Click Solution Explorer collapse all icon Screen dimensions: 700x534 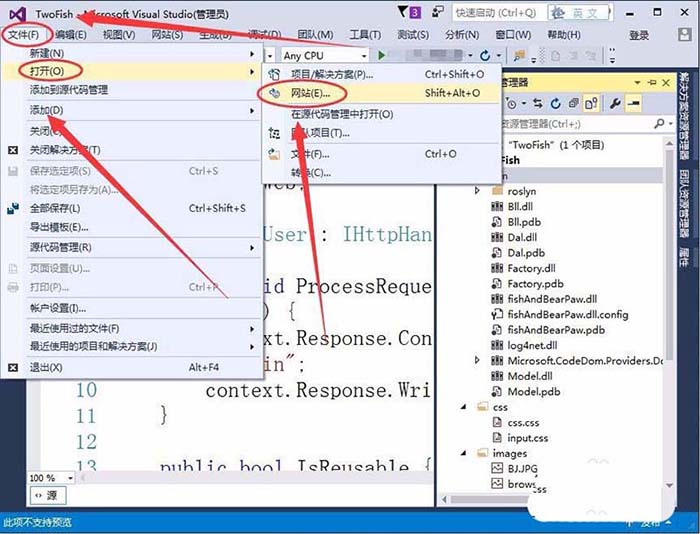[x=574, y=104]
